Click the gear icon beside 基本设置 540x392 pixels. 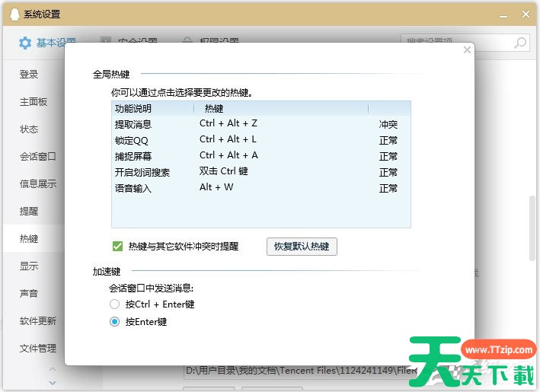25,43
